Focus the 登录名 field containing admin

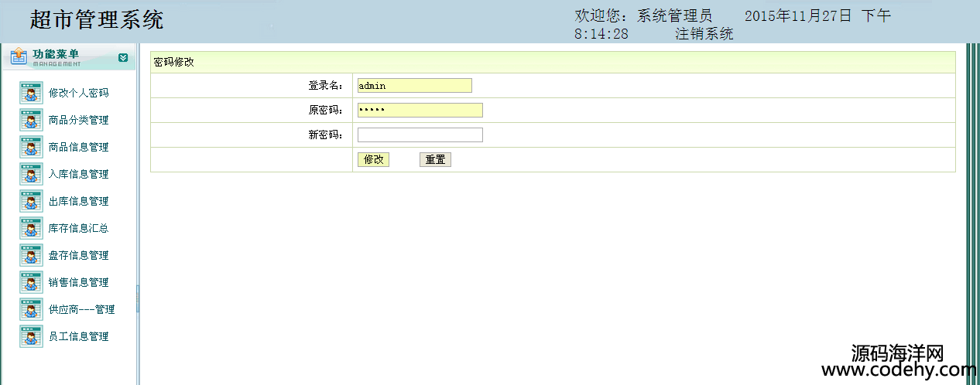(x=415, y=85)
